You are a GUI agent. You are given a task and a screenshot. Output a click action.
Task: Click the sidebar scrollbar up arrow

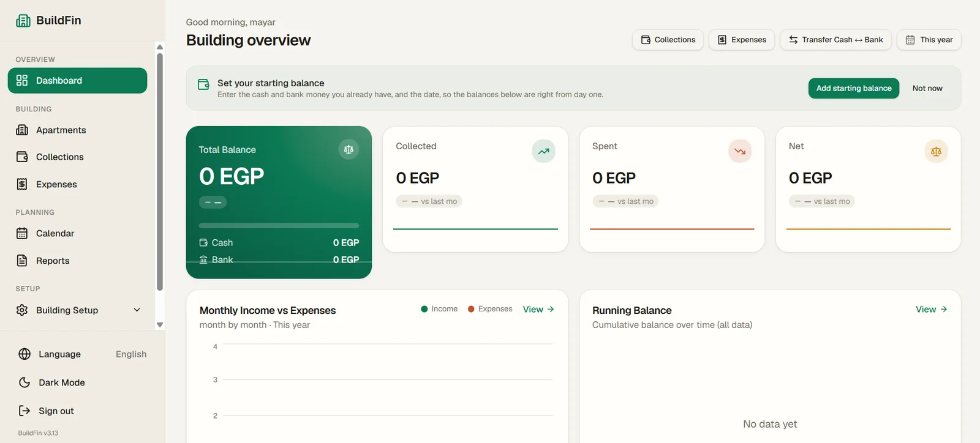tap(160, 47)
